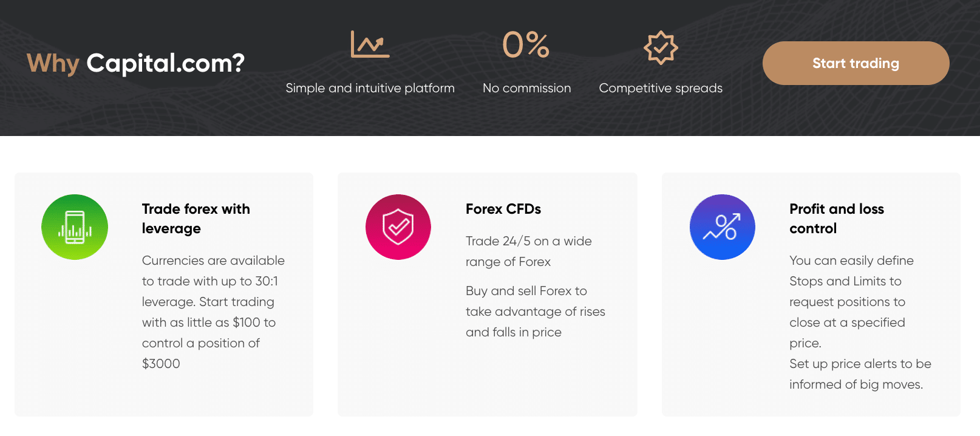
Task: Click the 'No commission' label
Action: [x=526, y=88]
